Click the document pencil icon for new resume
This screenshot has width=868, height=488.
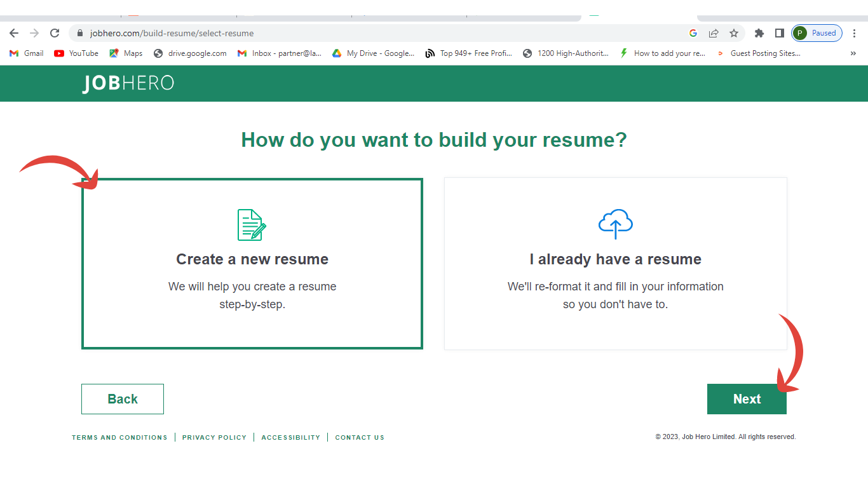pos(252,225)
